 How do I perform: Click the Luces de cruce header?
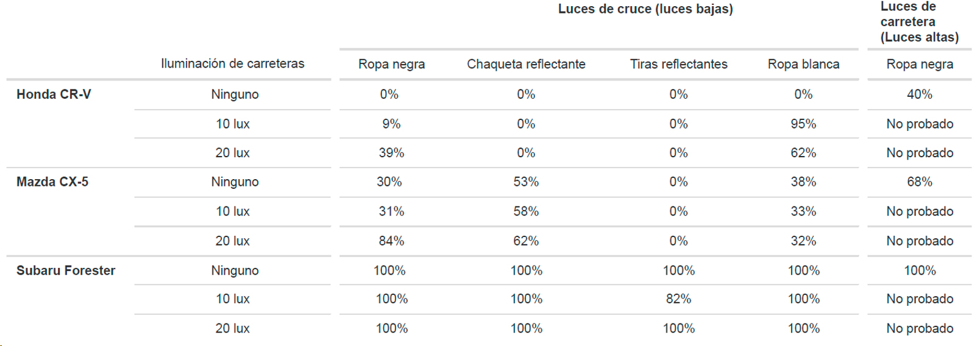(645, 9)
